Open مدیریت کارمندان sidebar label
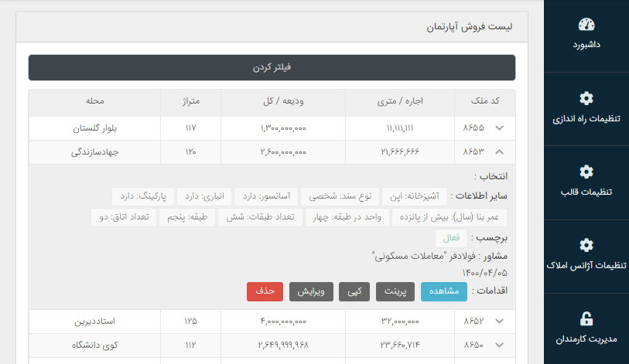Viewport: 629px width, 364px height. pyautogui.click(x=586, y=339)
